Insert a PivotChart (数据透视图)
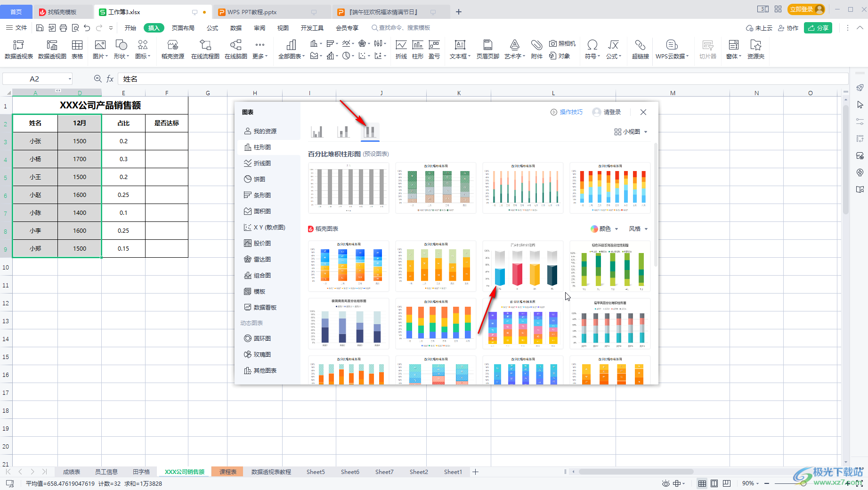 point(52,49)
